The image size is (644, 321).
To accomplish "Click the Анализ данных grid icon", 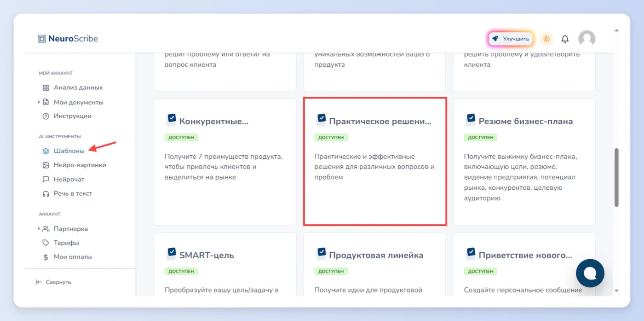I will [x=46, y=88].
